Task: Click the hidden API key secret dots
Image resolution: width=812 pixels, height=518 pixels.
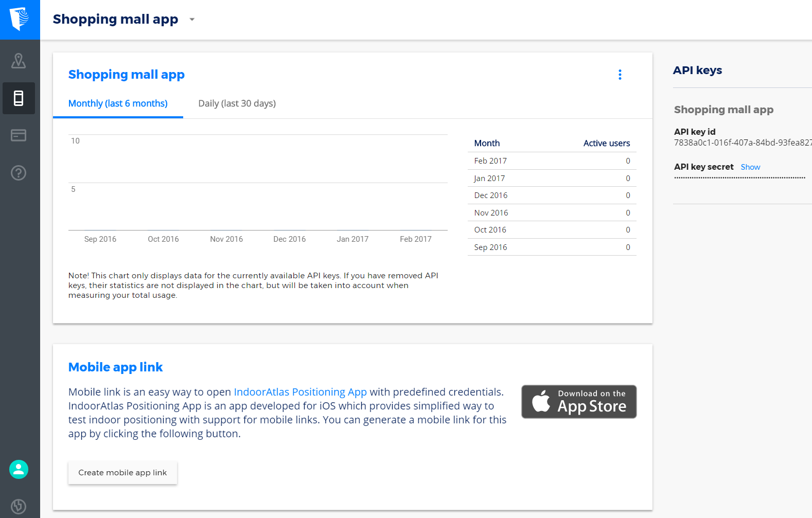Action: coord(739,177)
